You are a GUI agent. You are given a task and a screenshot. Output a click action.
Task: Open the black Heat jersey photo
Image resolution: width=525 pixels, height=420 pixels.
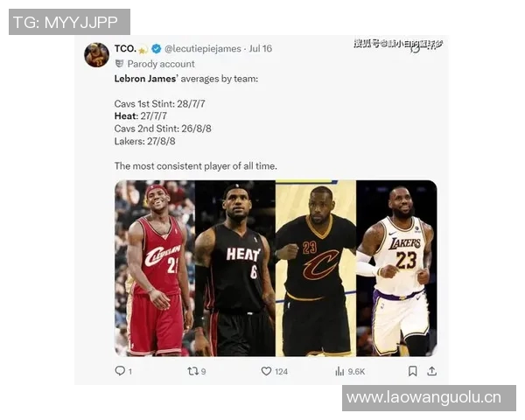tap(235, 269)
